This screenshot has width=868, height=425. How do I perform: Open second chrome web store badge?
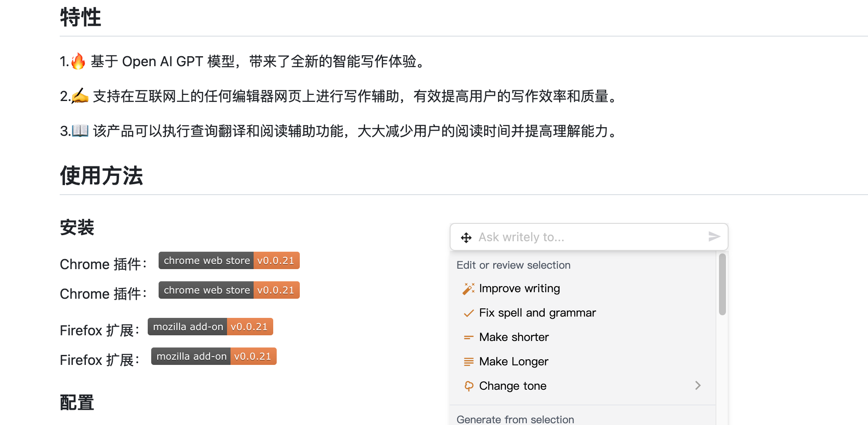pyautogui.click(x=206, y=290)
